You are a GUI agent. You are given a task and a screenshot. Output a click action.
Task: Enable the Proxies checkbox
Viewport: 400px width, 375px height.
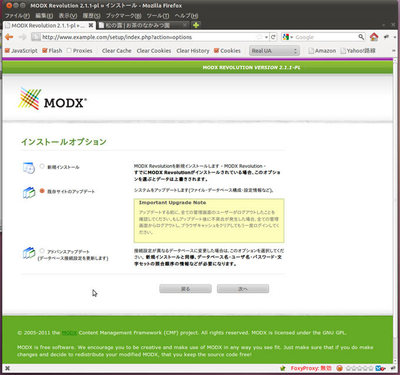(x=69, y=51)
